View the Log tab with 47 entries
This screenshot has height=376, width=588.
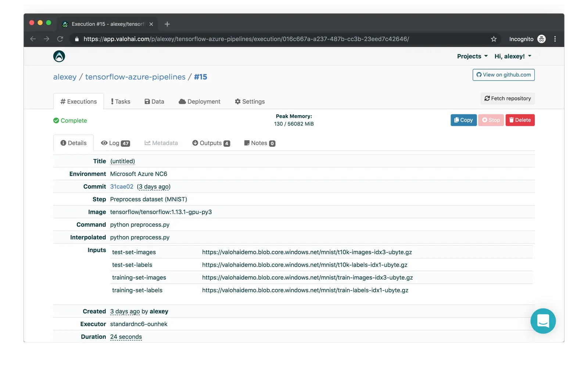click(x=115, y=143)
